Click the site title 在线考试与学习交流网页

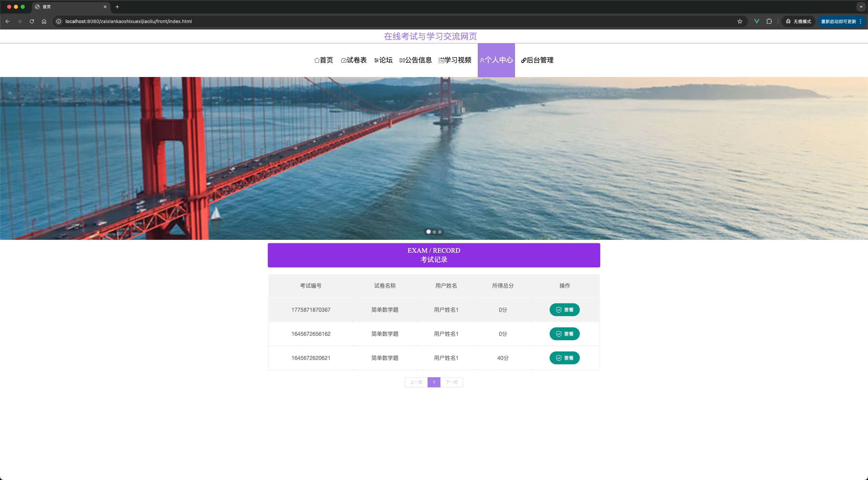[x=430, y=36]
